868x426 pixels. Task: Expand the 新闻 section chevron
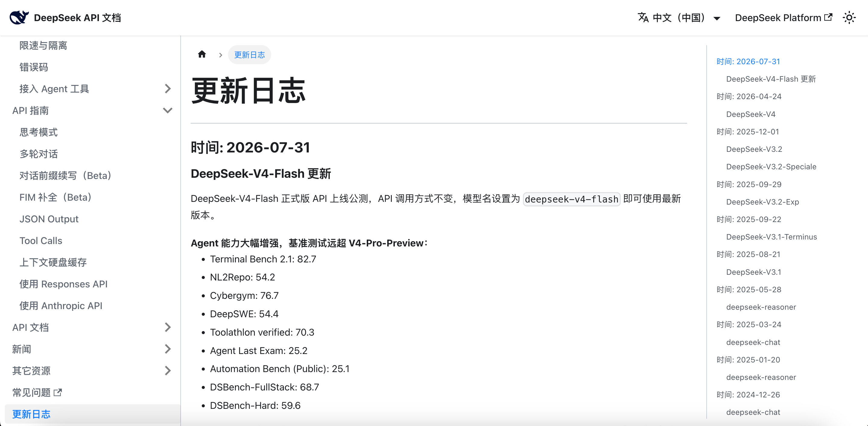tap(168, 349)
